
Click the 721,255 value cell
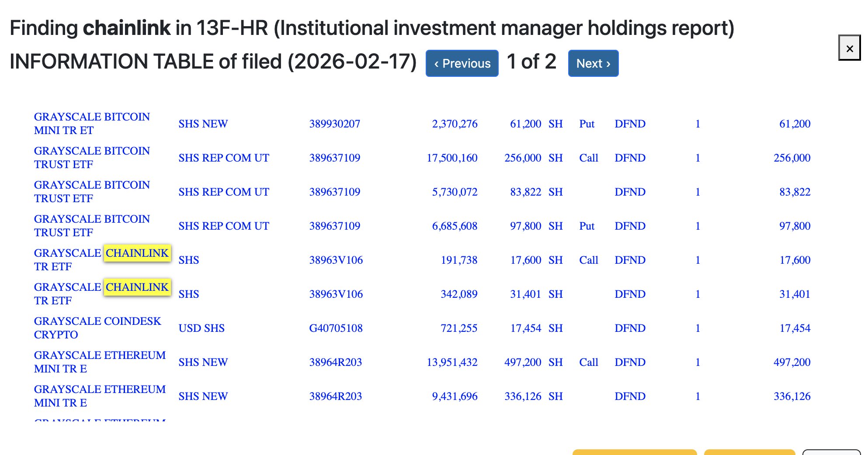point(459,328)
